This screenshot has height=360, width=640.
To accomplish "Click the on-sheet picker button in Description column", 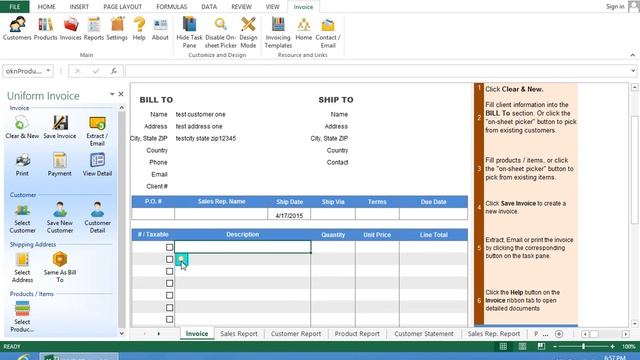I will (181, 259).
